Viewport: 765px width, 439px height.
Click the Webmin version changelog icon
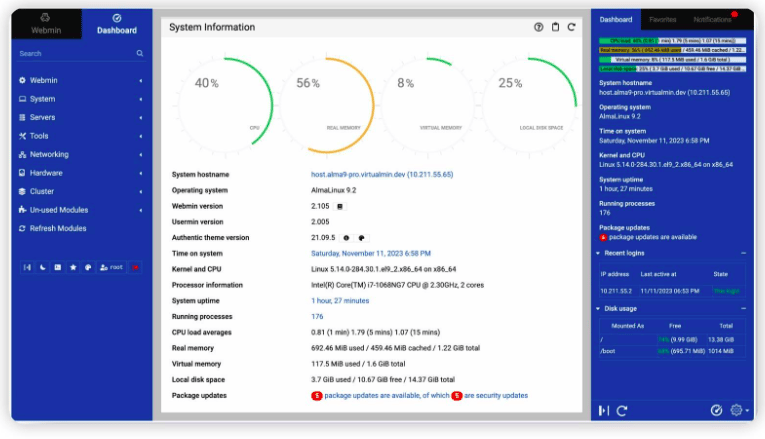[340, 206]
